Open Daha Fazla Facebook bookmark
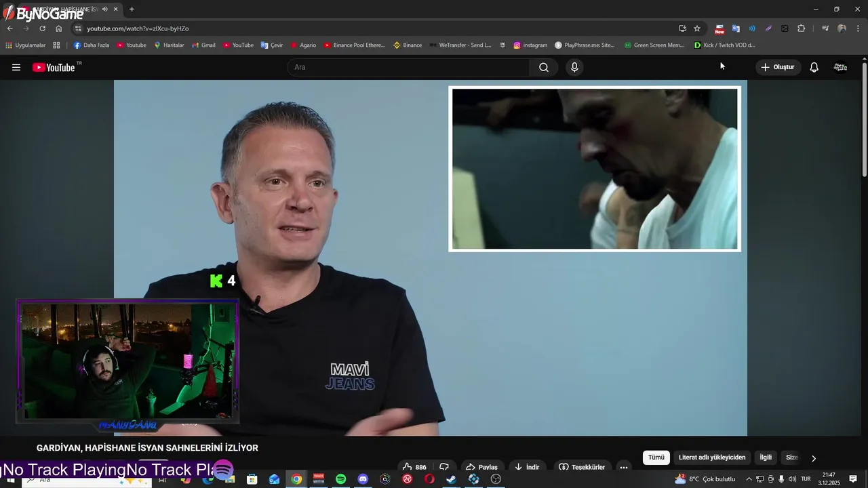This screenshot has height=488, width=868. [91, 45]
